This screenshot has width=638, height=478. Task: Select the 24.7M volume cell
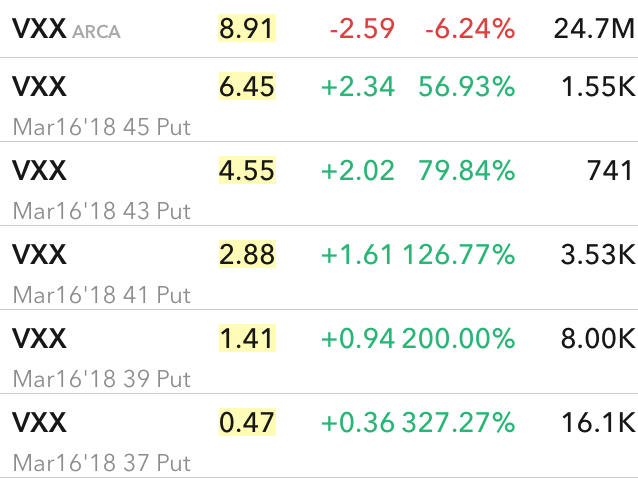[594, 29]
